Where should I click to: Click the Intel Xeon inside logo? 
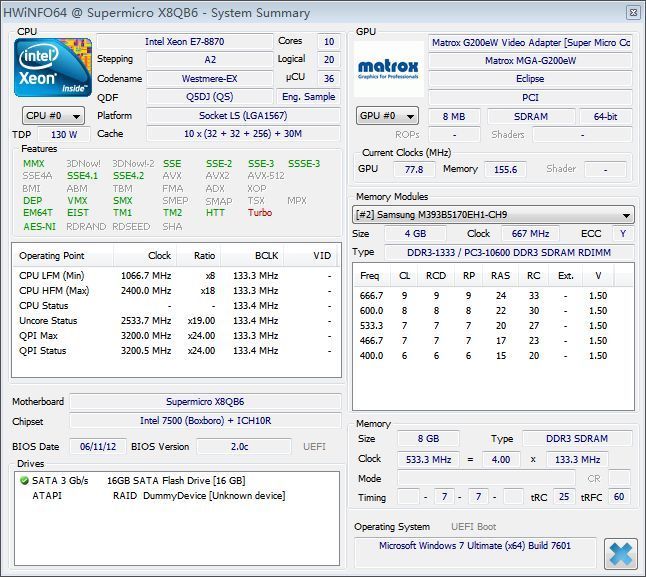(x=53, y=68)
